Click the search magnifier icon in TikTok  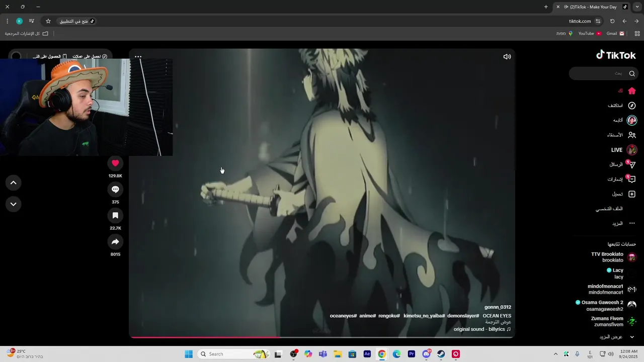(632, 73)
